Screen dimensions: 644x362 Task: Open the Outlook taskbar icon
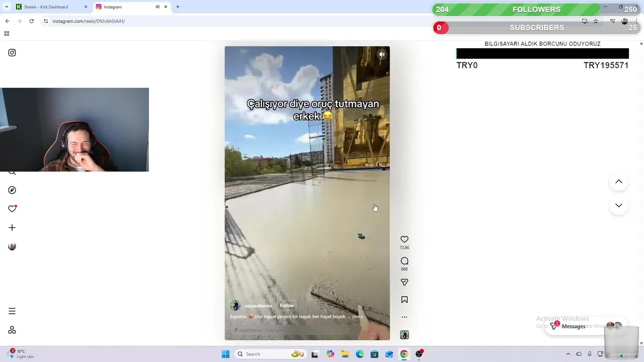point(389,354)
